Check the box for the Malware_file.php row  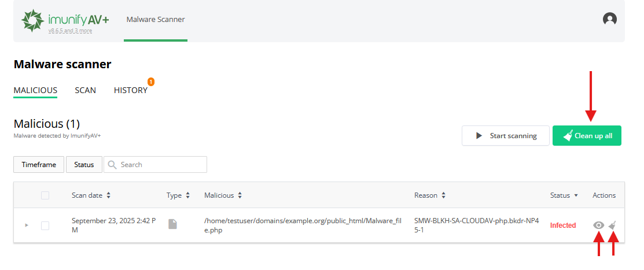[x=45, y=225]
